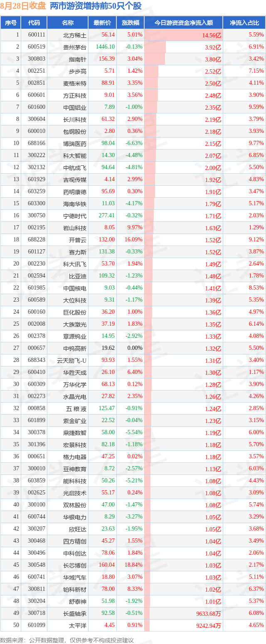Image resolution: width=266 pixels, height=644 pixels.
Task: Click the inflow value 1.28亿 for 万华化学
Action: point(213,385)
